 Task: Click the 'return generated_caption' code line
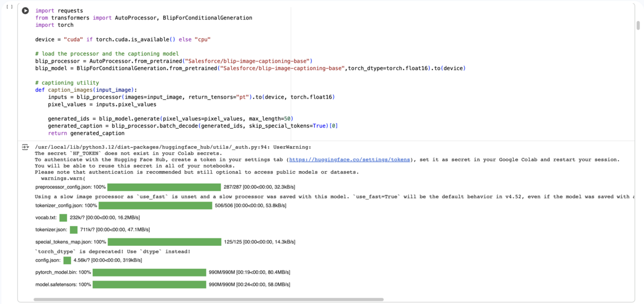coord(86,133)
